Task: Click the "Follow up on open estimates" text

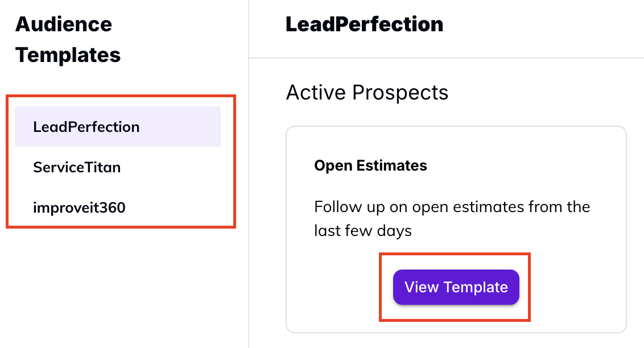Action: point(452,206)
